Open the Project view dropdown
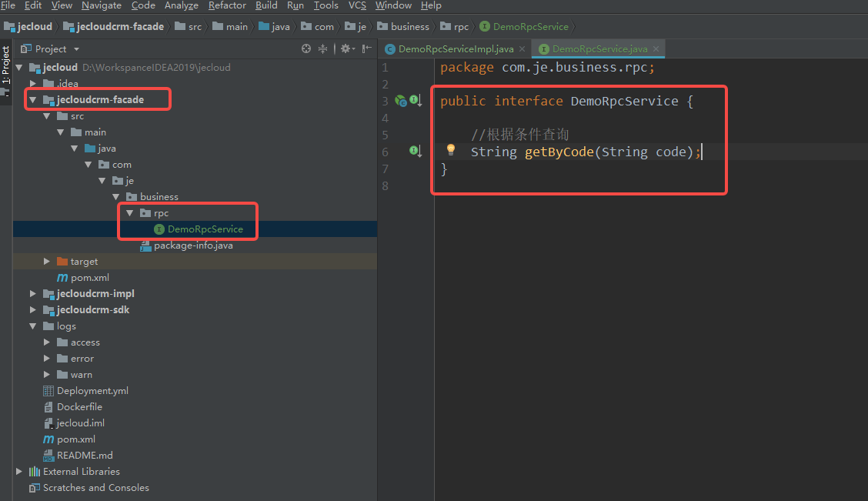 click(76, 49)
